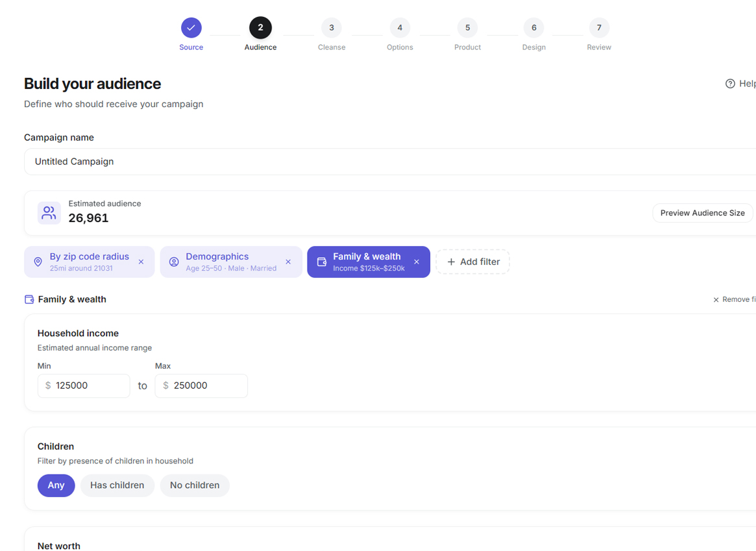Remove the Family & wealth filter chip
756x551 pixels.
click(x=417, y=262)
